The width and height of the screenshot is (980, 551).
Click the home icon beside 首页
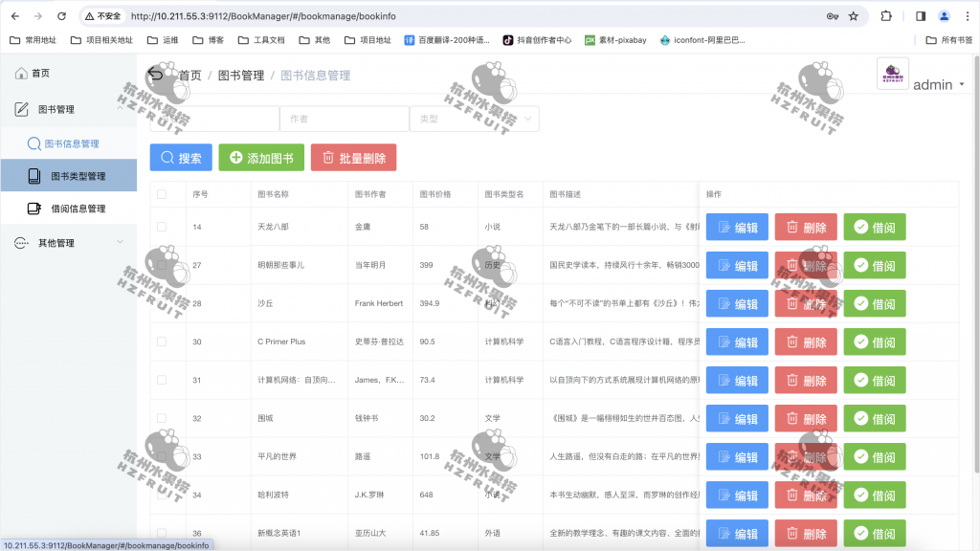[x=21, y=72]
